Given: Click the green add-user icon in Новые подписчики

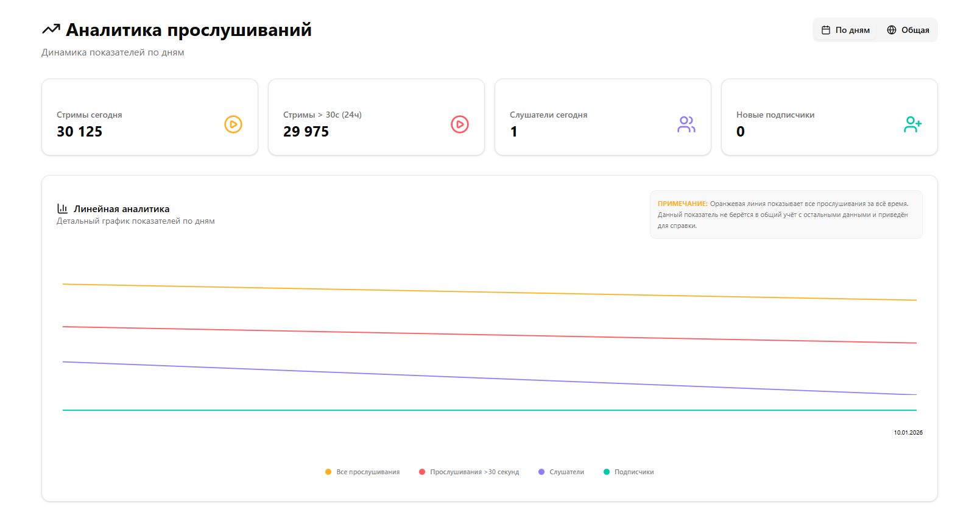Looking at the screenshot, I should click(912, 124).
